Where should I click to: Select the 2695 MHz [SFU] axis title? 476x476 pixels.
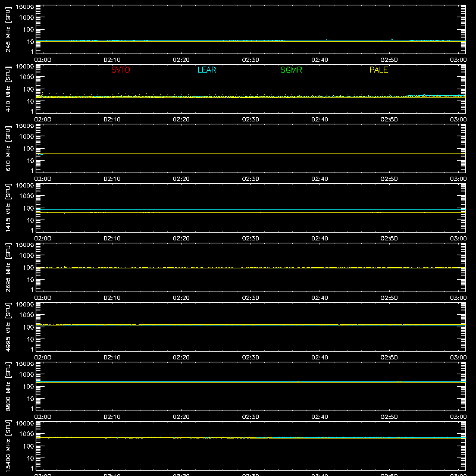8,267
